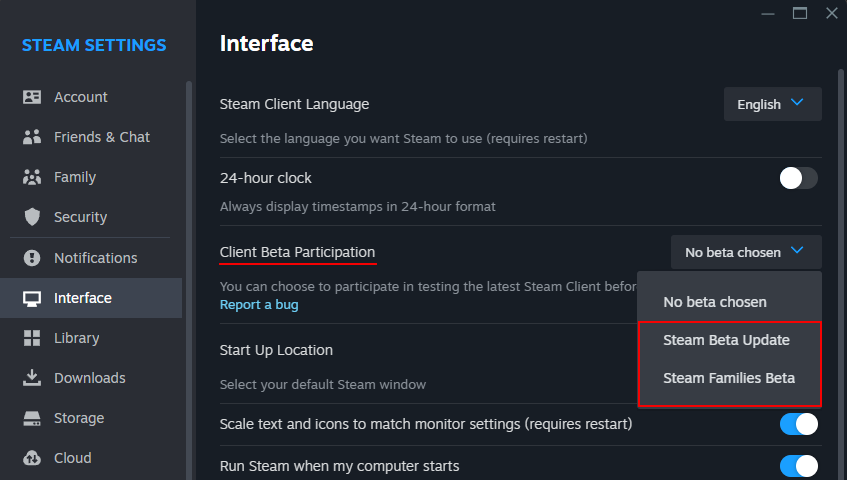The width and height of the screenshot is (847, 480).
Task: Open the Storage drive icon
Action: [x=32, y=418]
